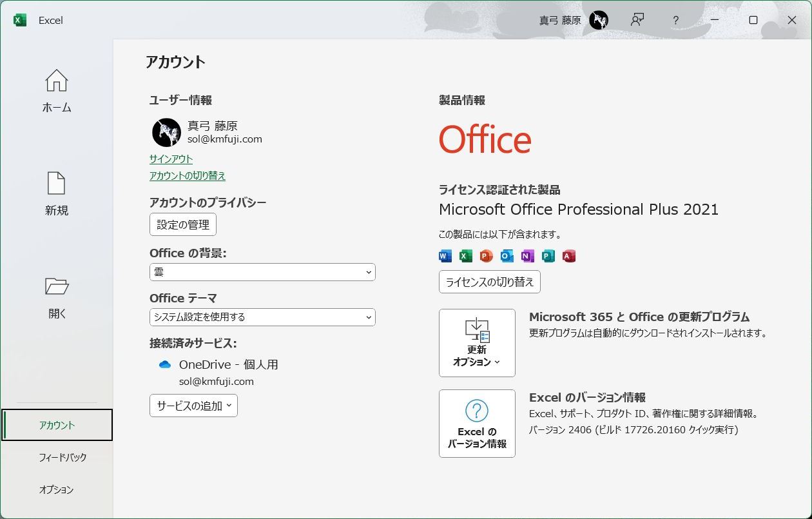This screenshot has width=812, height=519.
Task: Click the Microsoft Office Professional Plus 2021 text
Action: point(579,209)
